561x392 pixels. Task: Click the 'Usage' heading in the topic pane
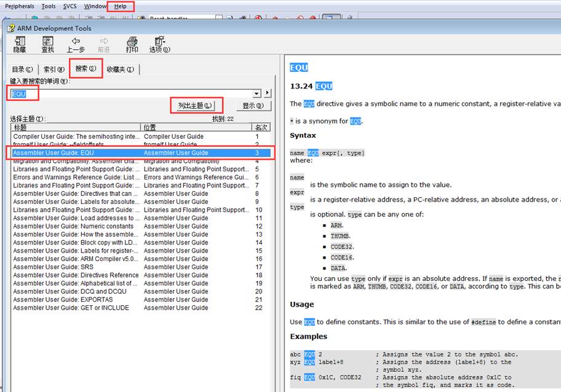pos(302,305)
